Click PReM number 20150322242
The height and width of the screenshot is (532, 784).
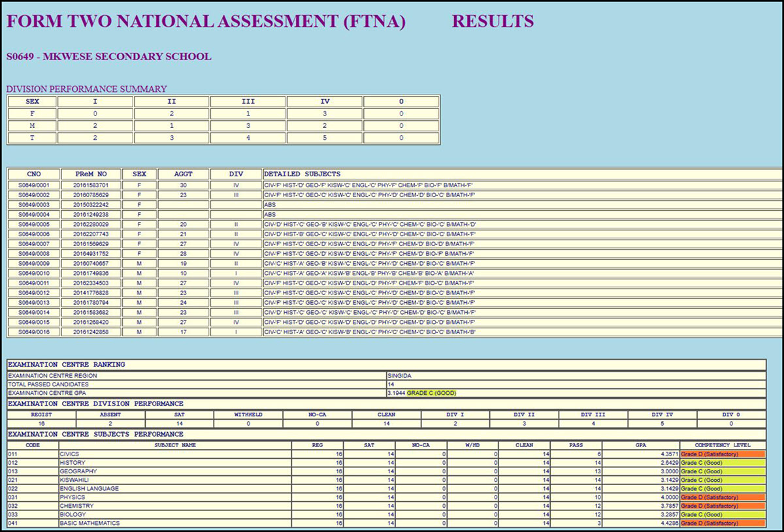91,205
